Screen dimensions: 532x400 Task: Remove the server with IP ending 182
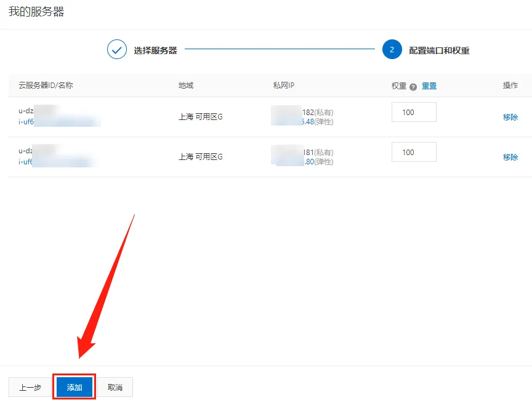510,118
